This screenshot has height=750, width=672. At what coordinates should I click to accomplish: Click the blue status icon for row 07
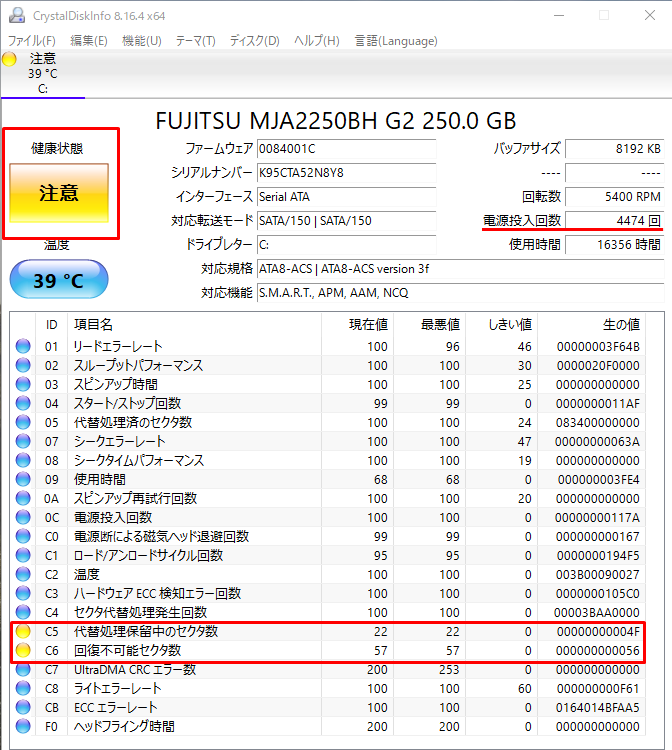tap(23, 441)
